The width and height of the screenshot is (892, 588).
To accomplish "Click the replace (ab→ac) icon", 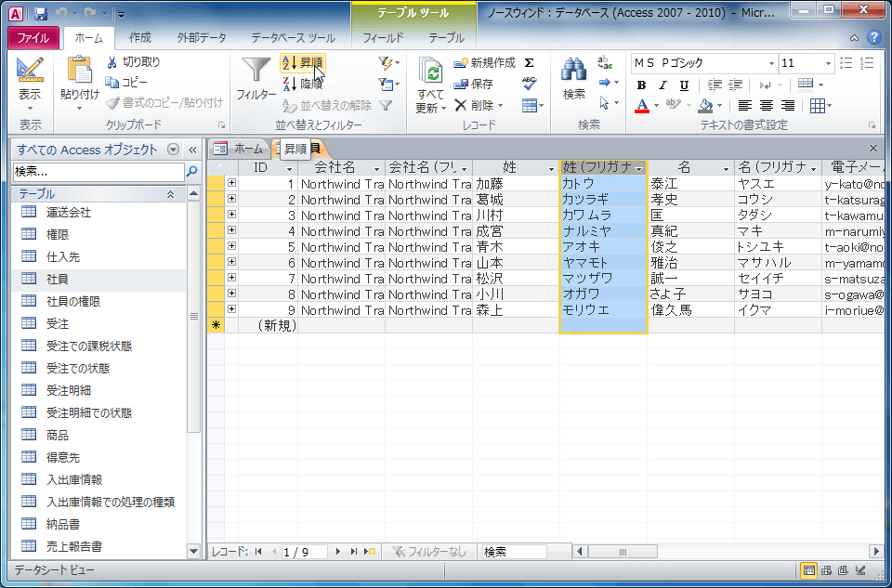I will [605, 62].
